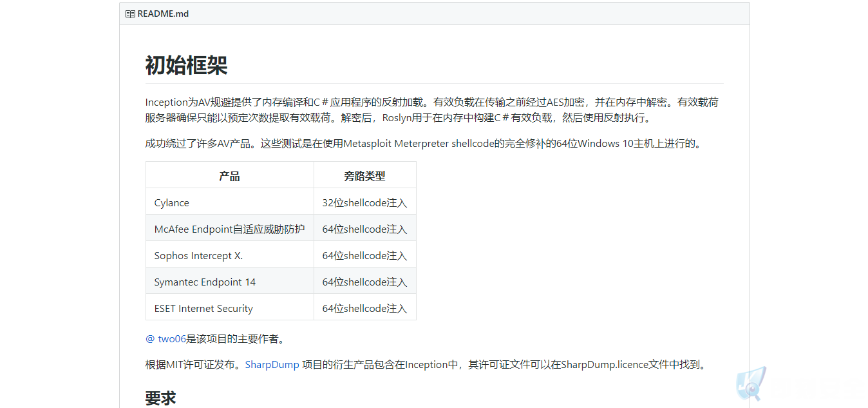Click the bypass type cell for ESET Internet Security
The image size is (868, 408).
point(365,307)
